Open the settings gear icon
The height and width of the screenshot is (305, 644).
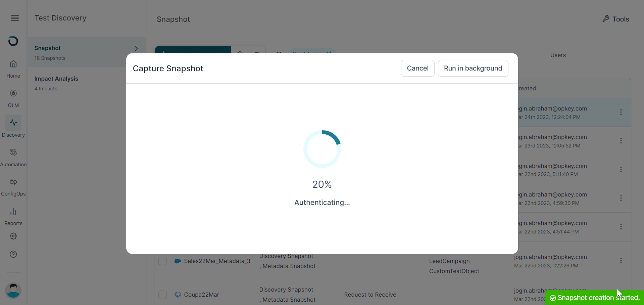coord(13,236)
